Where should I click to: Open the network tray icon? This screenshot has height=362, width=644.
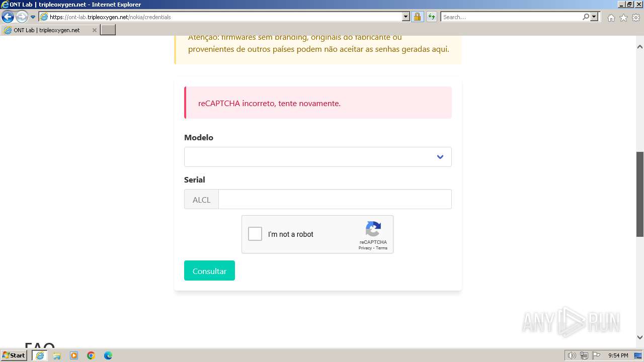tap(584, 355)
